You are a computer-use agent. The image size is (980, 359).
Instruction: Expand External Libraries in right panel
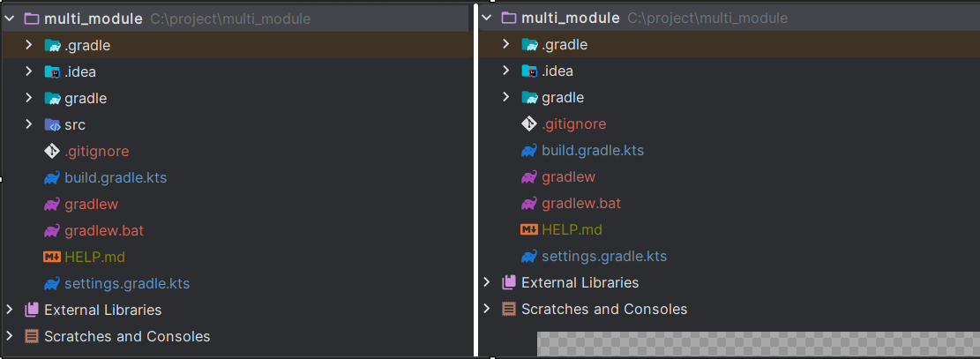486,282
